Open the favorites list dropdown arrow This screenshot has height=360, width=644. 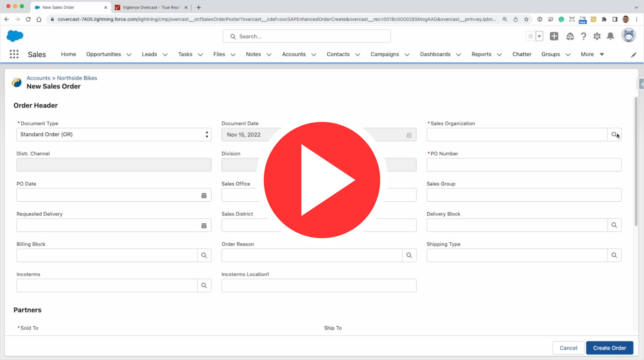click(539, 36)
